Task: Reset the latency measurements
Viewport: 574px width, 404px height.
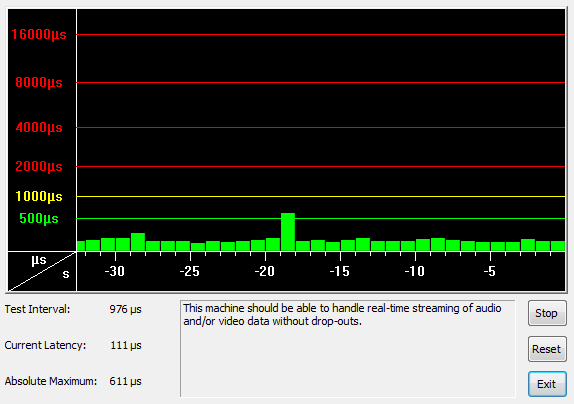Action: [547, 349]
